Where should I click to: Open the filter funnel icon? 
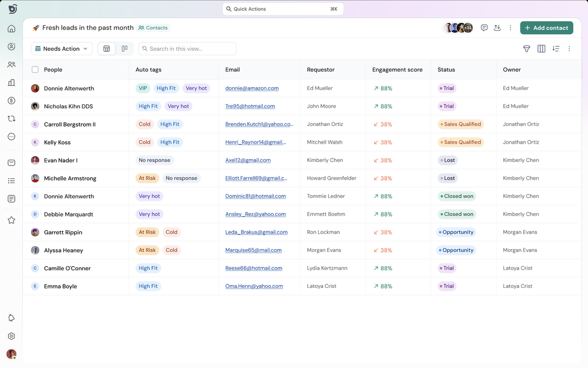click(526, 49)
